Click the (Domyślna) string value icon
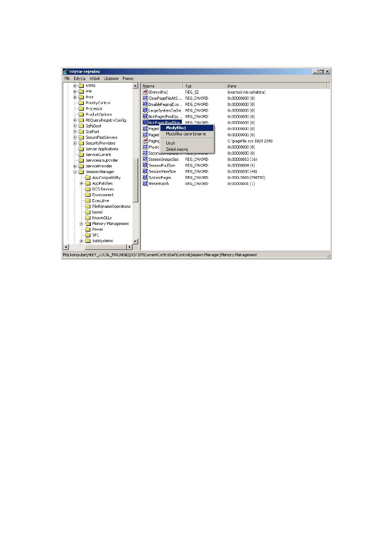This screenshot has height=555, width=392. [x=145, y=92]
